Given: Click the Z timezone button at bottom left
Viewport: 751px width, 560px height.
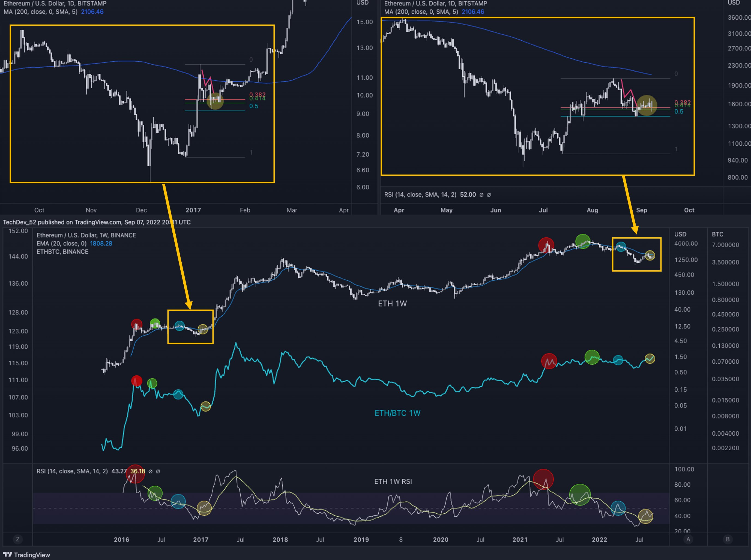Looking at the screenshot, I should [x=18, y=539].
